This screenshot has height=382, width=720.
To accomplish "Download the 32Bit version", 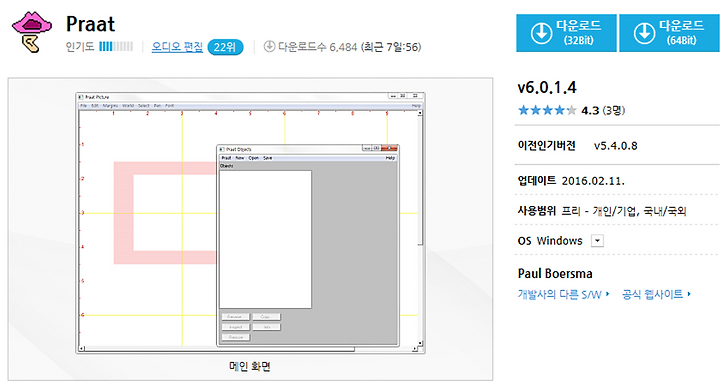I will (x=566, y=33).
